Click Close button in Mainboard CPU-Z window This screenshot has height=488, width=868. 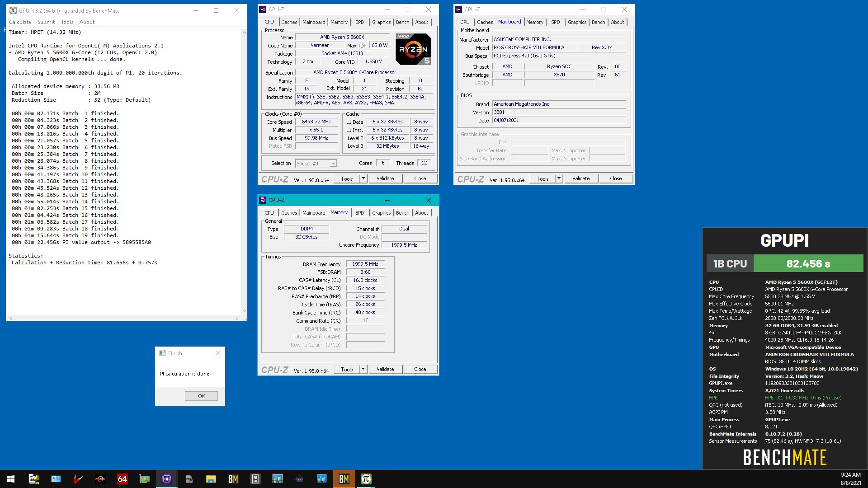coord(616,178)
